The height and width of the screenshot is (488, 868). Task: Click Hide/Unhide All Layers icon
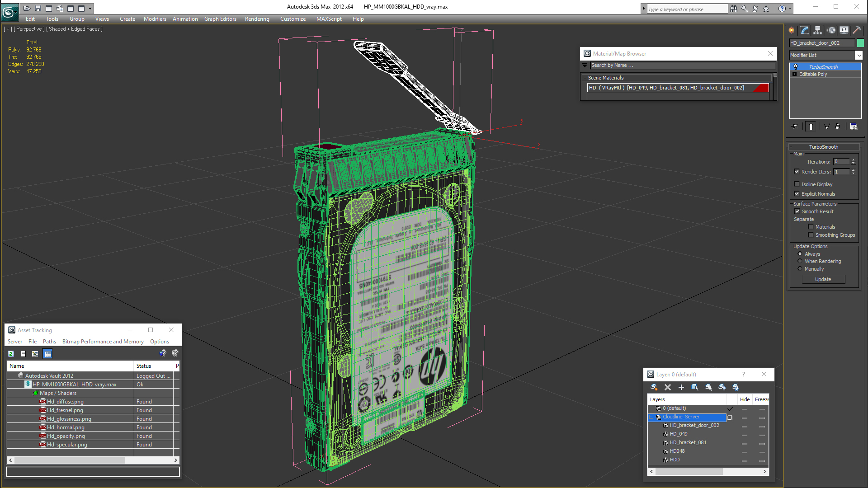(722, 387)
